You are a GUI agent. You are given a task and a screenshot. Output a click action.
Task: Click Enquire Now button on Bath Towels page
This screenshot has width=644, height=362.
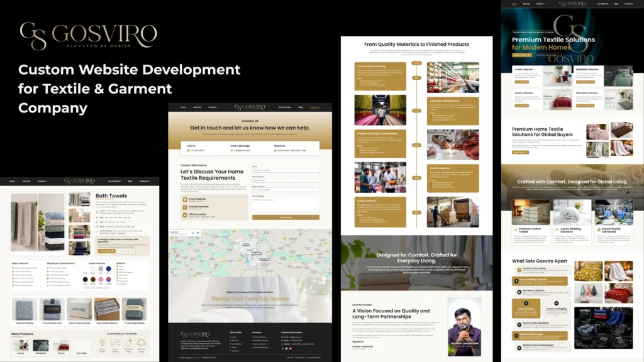click(106, 251)
